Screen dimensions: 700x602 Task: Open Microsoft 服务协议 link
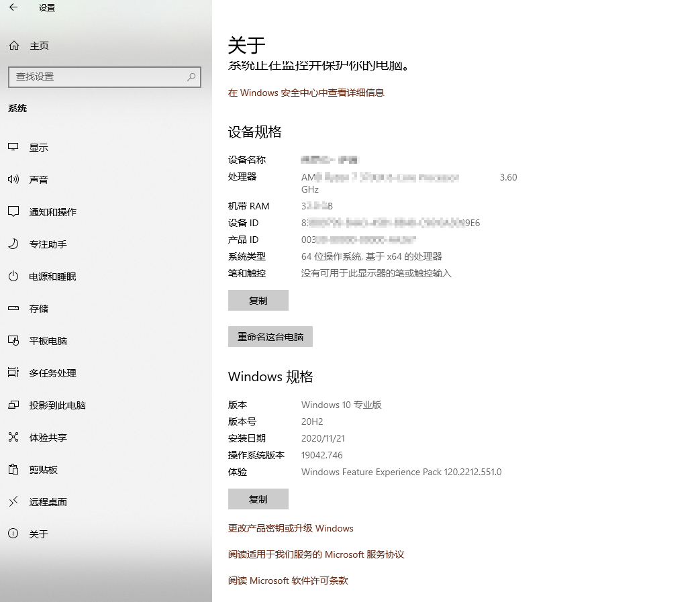316,554
